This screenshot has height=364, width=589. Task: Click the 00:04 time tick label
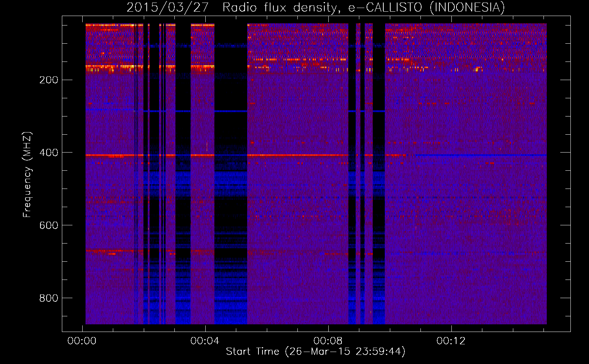205,341
